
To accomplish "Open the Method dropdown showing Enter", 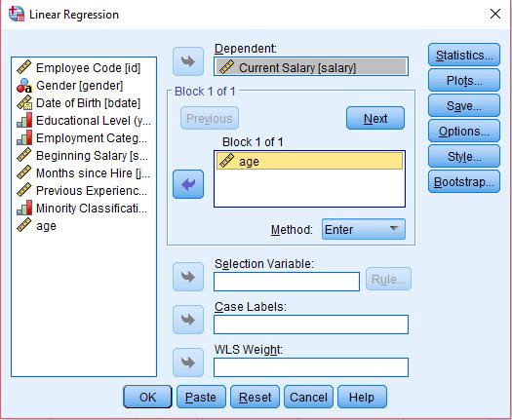I will pyautogui.click(x=364, y=229).
